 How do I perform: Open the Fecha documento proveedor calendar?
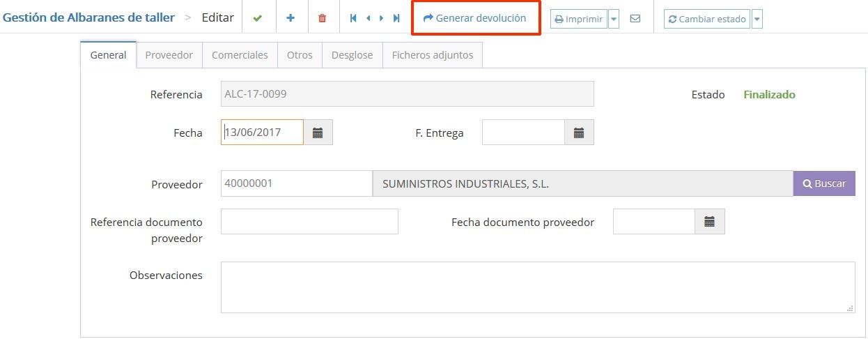710,222
